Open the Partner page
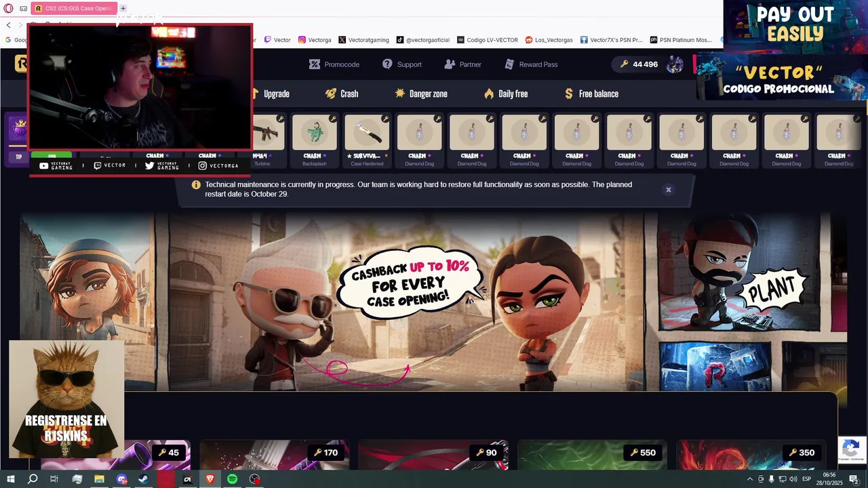Screen dimensions: 868x488 462,64
